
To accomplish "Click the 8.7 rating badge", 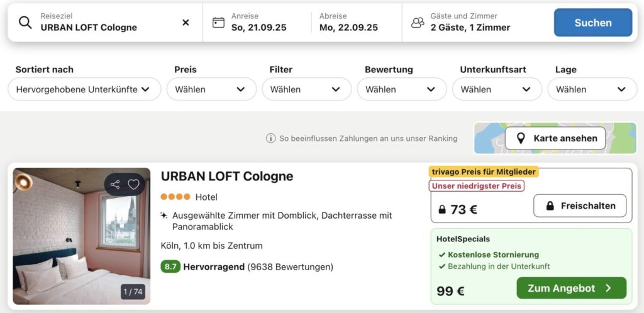I will (x=170, y=267).
